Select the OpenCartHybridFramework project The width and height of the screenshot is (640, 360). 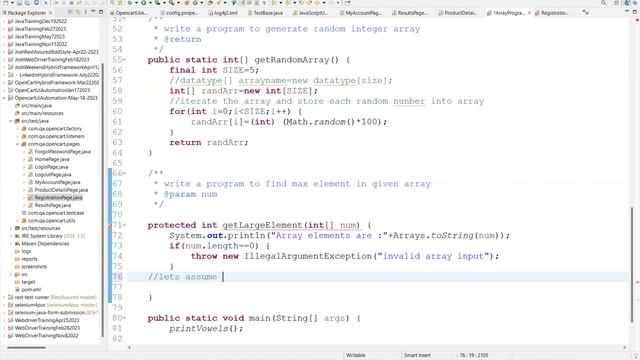pyautogui.click(x=57, y=82)
